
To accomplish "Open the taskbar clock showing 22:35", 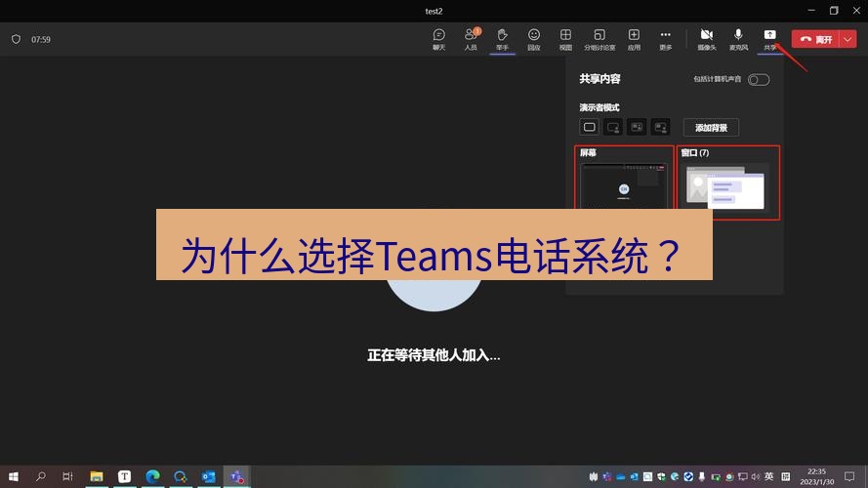I will (x=816, y=476).
